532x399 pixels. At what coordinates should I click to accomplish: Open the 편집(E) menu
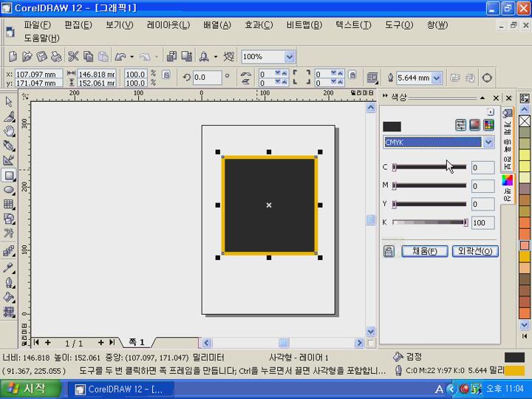pos(78,25)
